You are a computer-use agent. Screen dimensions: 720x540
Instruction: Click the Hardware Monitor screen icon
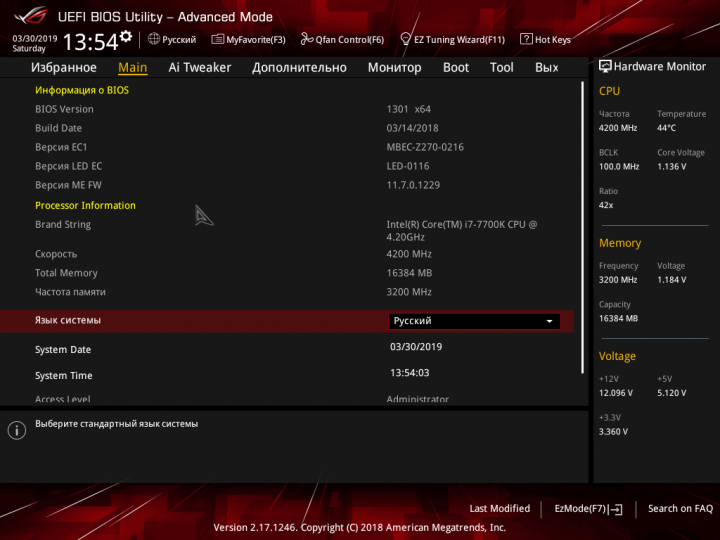click(605, 67)
